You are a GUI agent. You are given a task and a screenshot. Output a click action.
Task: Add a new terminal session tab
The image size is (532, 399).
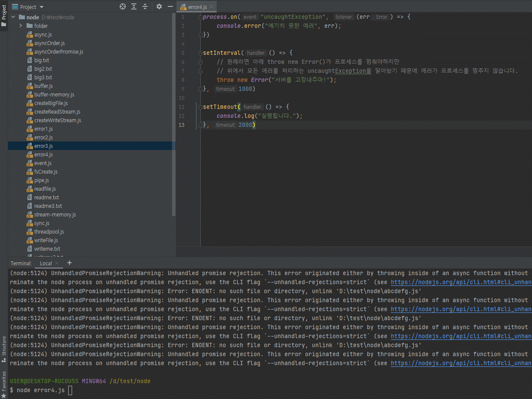click(x=70, y=263)
